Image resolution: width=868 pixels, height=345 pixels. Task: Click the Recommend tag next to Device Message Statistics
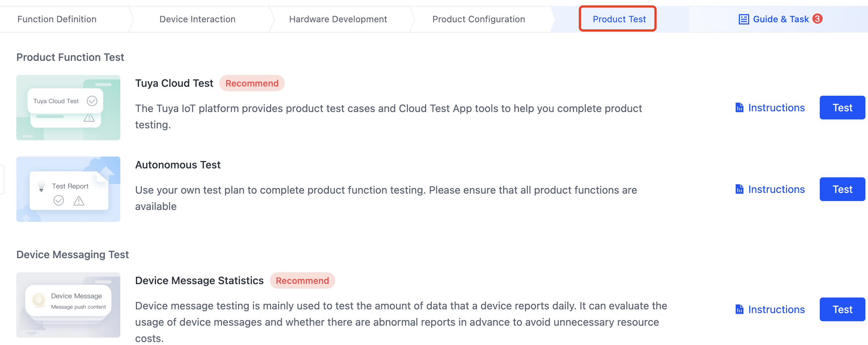click(x=303, y=281)
